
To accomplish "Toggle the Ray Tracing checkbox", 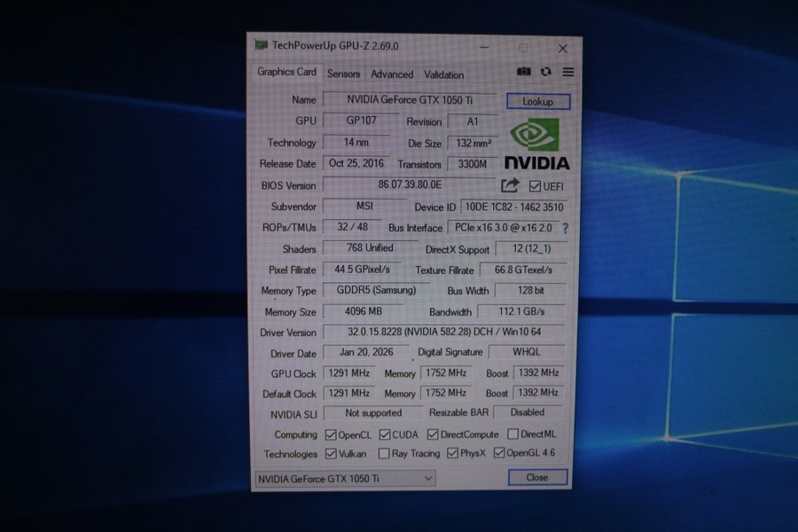I will pos(384,454).
